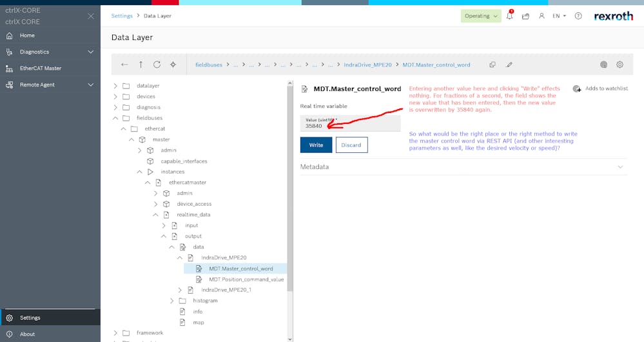Image resolution: width=644 pixels, height=342 pixels.
Task: Click the edit pencil icon in breadcrumb bar
Action: pyautogui.click(x=509, y=65)
